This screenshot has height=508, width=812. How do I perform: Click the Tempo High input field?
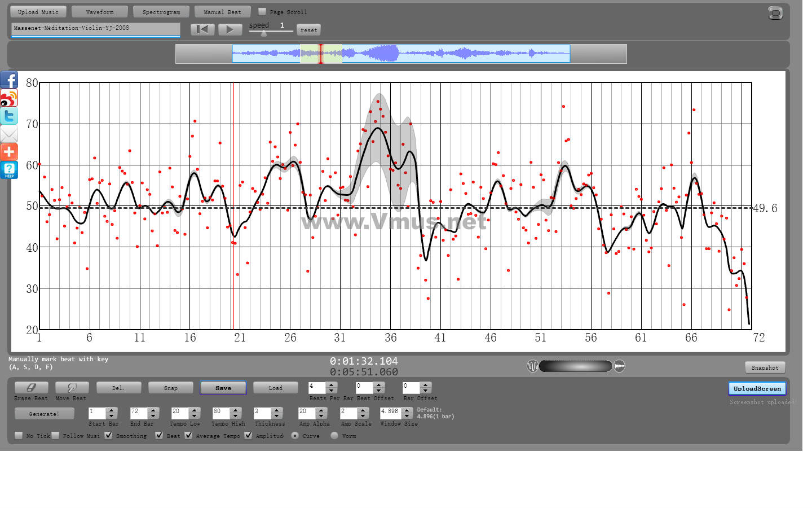tap(222, 413)
